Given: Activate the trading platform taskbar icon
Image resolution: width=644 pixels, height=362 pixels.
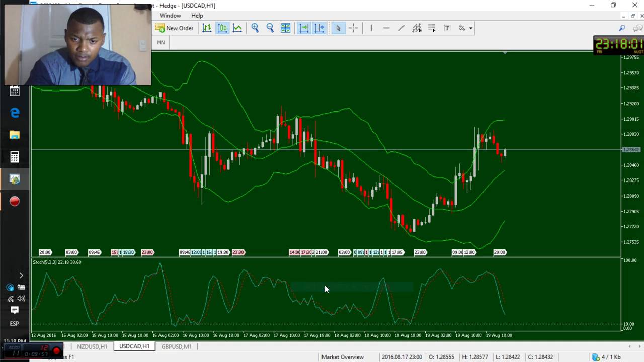Looking at the screenshot, I should [x=15, y=179].
